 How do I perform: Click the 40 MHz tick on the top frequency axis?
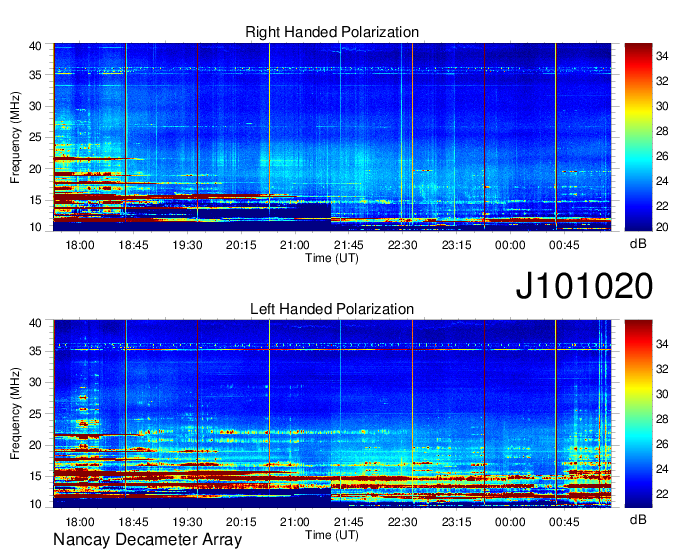click(36, 46)
